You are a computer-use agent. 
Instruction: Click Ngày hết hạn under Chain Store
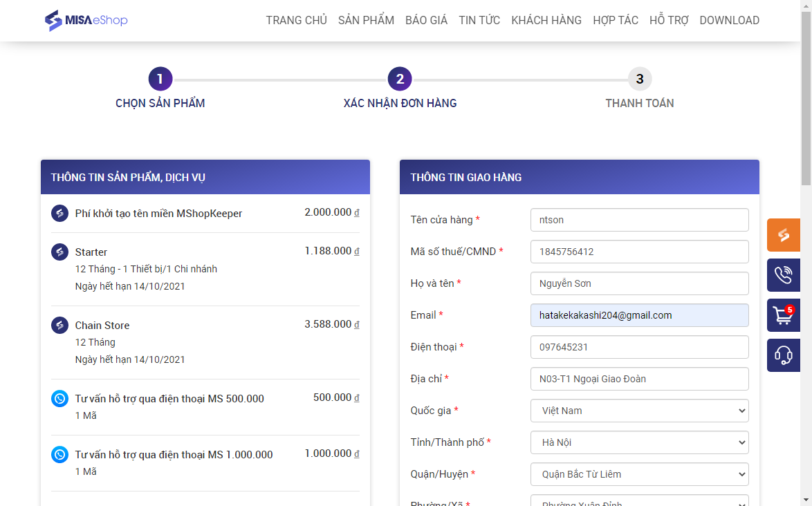tap(130, 359)
